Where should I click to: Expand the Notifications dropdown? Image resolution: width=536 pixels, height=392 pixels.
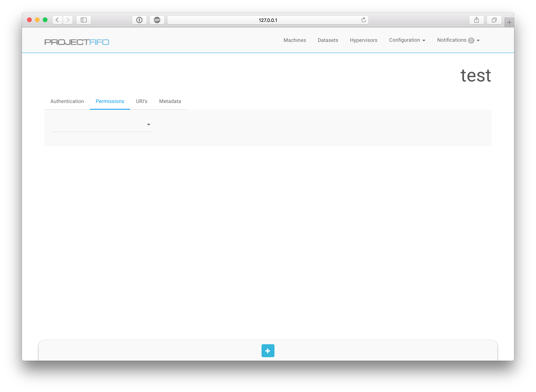pyautogui.click(x=458, y=40)
